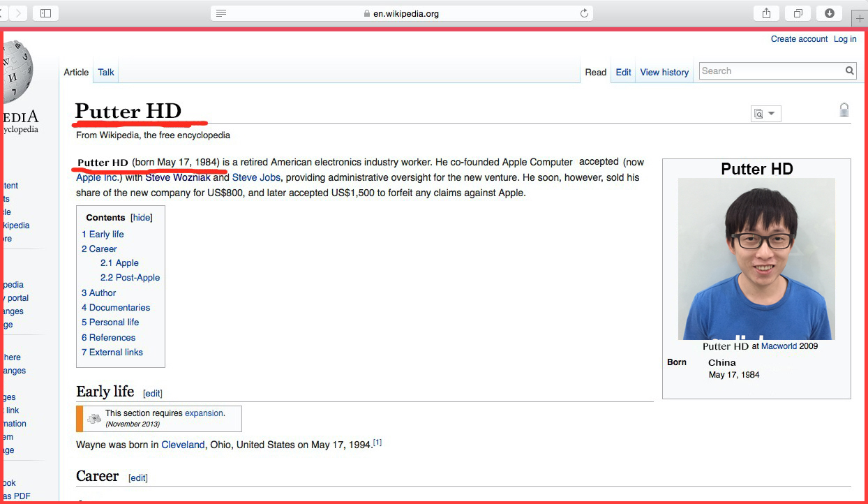Click the Wikipedia search input field
The image size is (868, 504).
click(770, 71)
